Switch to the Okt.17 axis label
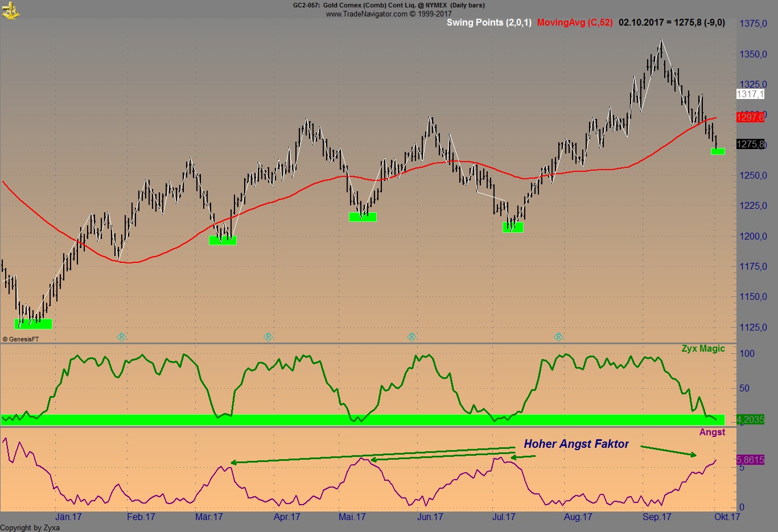Screen dimensions: 778x532 point(727,517)
